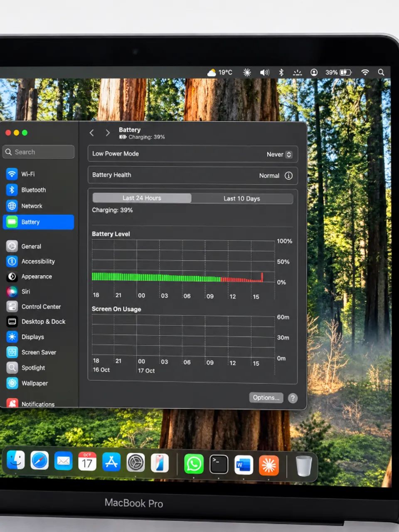Open keyboard brightness menu bar icon
The height and width of the screenshot is (532, 399).
[x=297, y=72]
